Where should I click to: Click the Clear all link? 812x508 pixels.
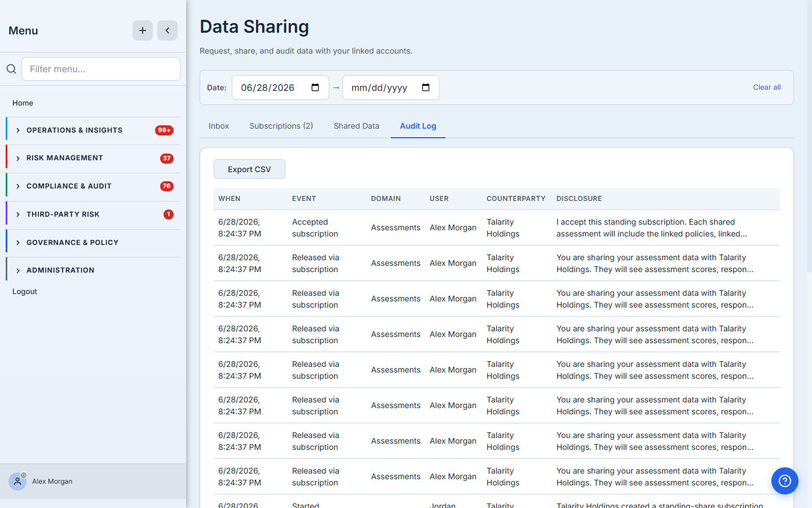767,87
